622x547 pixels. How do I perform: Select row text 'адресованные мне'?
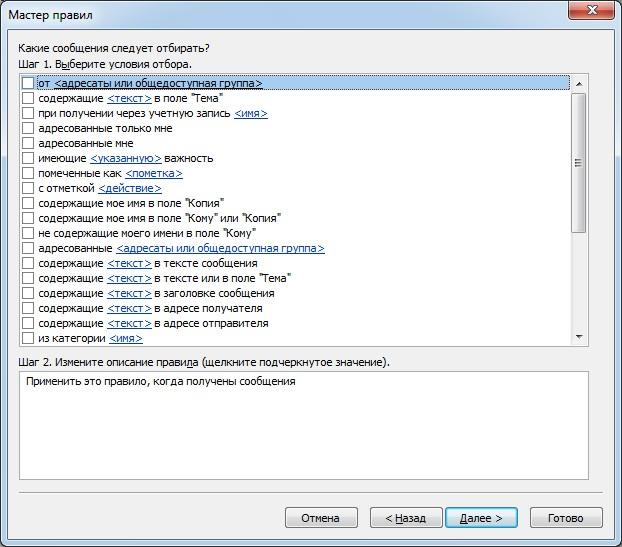(86, 143)
